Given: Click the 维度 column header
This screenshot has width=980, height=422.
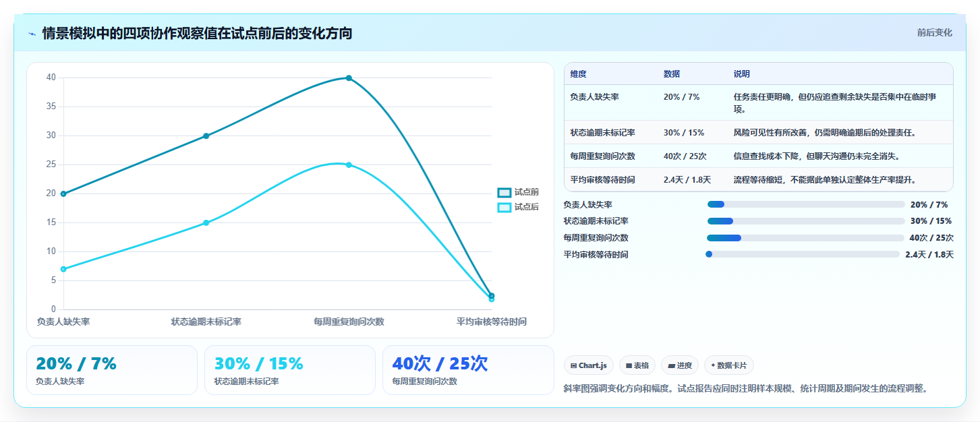Looking at the screenshot, I should [578, 74].
